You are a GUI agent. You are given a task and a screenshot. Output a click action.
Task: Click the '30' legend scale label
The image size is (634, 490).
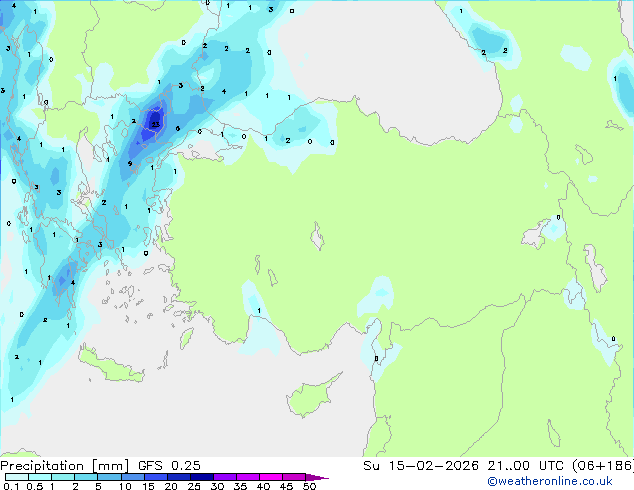(x=217, y=486)
